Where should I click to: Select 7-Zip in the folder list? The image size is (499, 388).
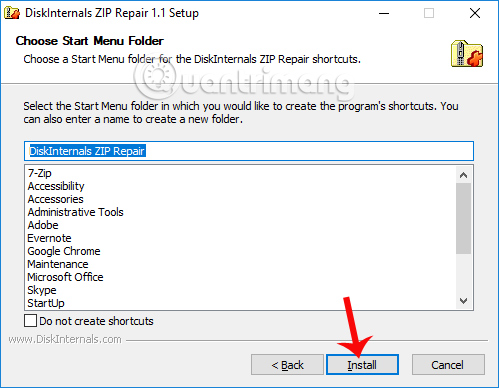(x=40, y=173)
